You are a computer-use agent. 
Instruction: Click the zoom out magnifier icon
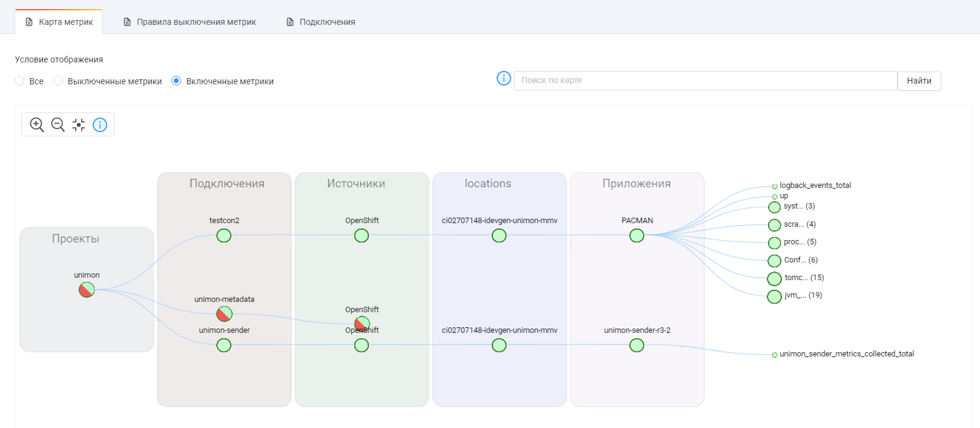pos(58,125)
